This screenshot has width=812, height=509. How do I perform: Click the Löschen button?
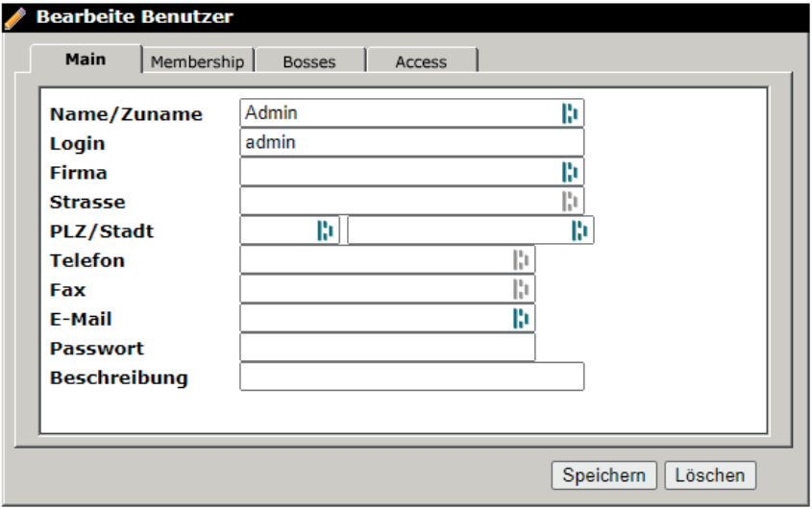coord(710,474)
